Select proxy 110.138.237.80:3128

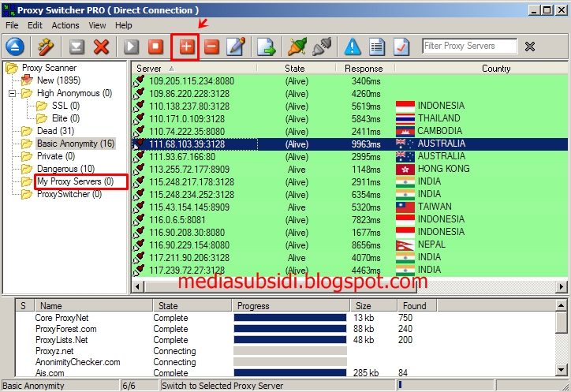click(x=189, y=106)
